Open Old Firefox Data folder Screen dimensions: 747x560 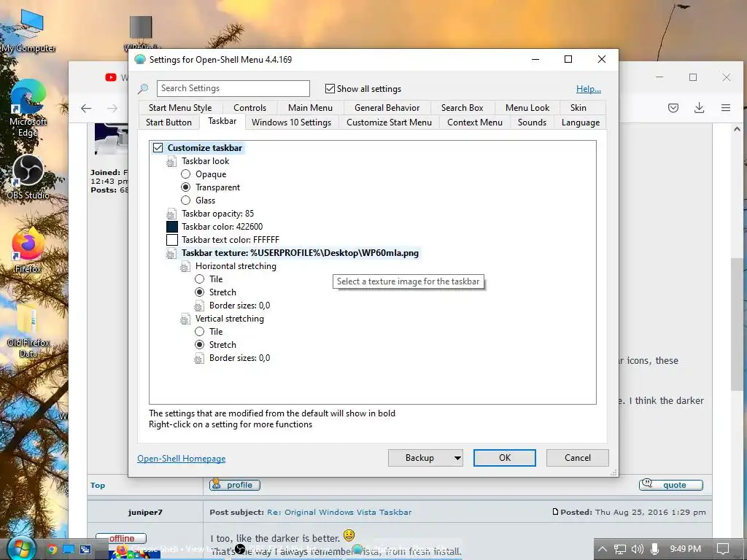(28, 332)
